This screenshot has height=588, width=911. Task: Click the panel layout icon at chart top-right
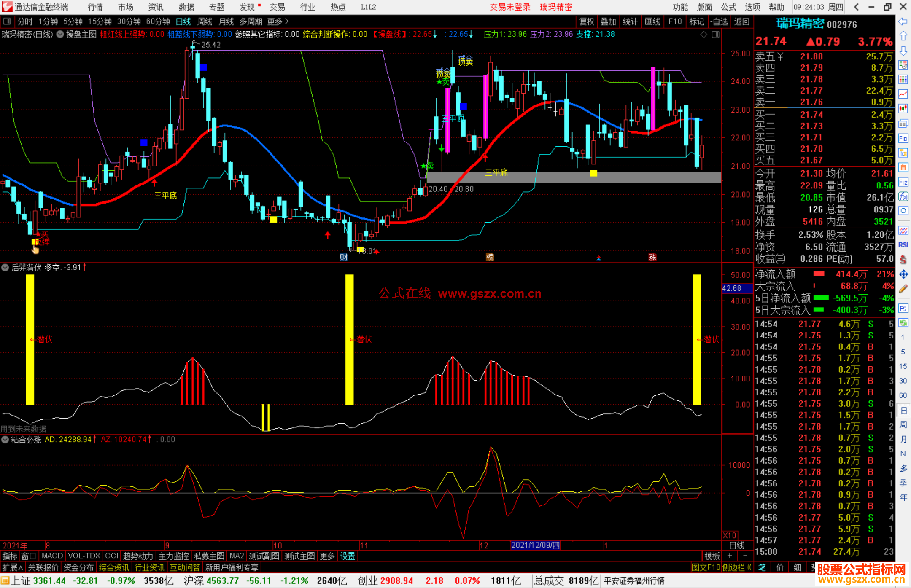click(x=715, y=35)
